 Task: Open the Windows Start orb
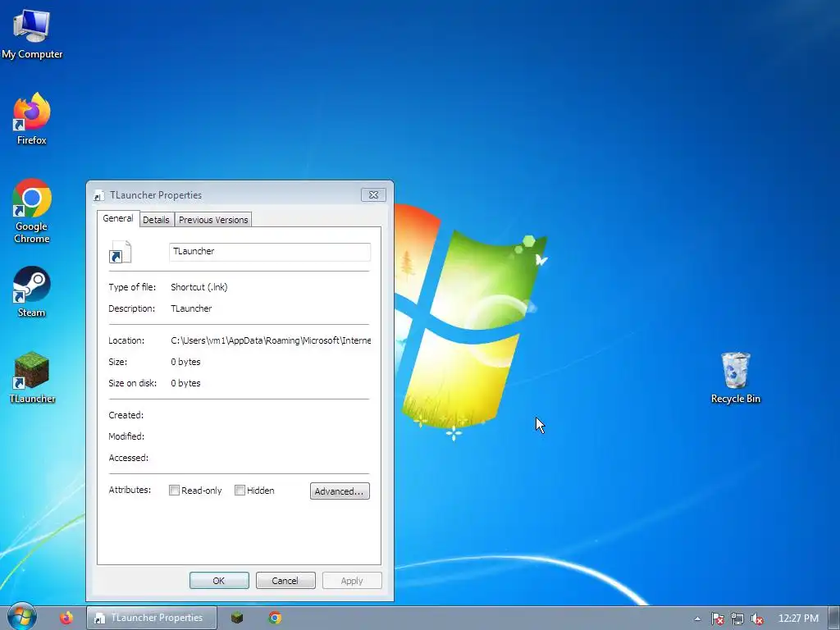(22, 617)
